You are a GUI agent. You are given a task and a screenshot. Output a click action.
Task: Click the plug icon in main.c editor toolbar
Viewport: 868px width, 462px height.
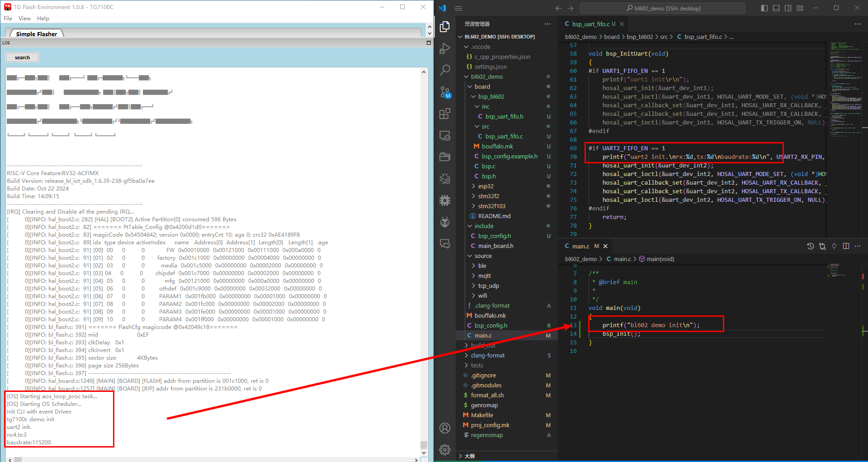(x=834, y=246)
